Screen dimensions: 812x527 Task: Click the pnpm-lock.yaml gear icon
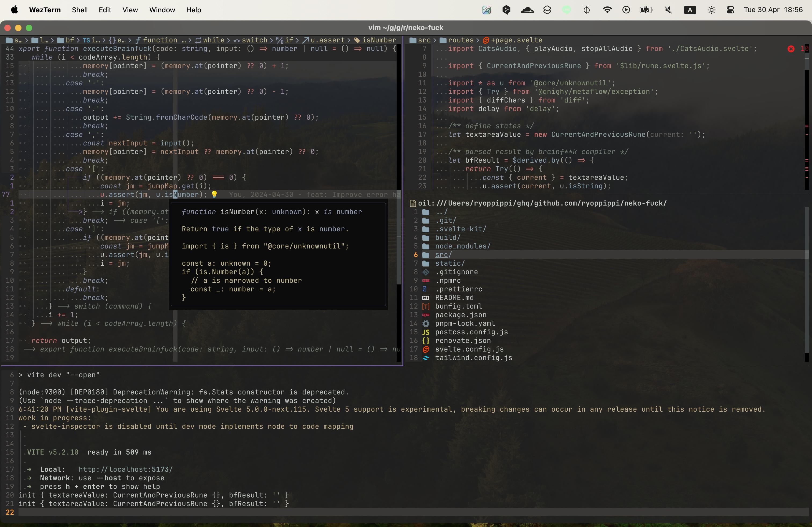tap(426, 324)
